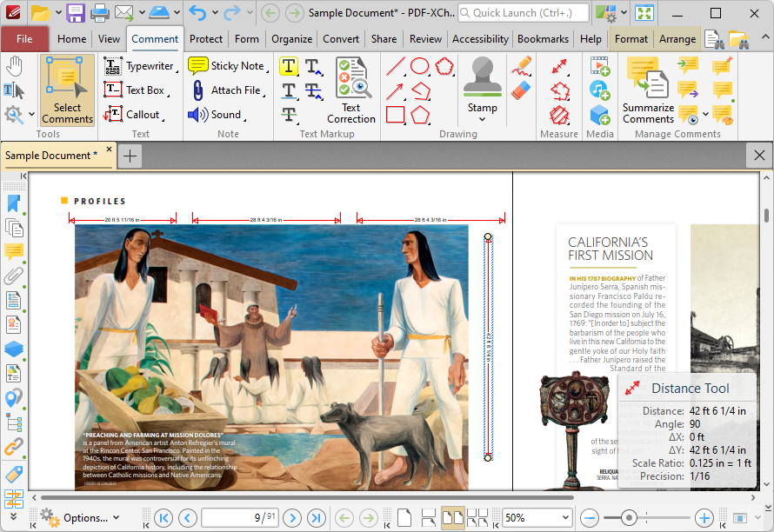Open the Attachments paperclip panel
Screen dimensions: 774x532
point(14,276)
